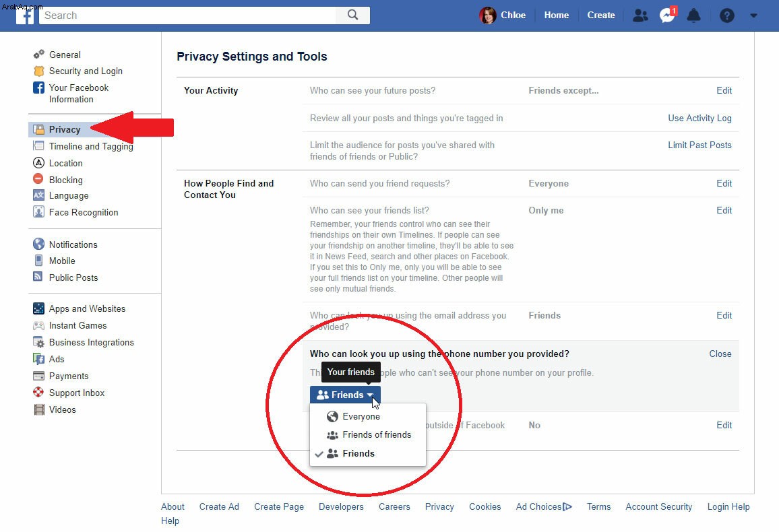Click the Facebook logo icon
Screen dimensions: 779x532
(x=24, y=15)
